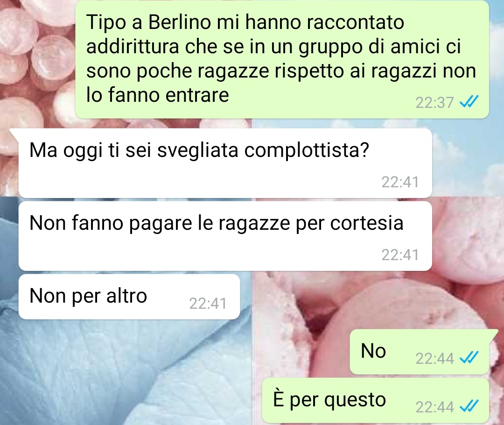The height and width of the screenshot is (425, 504).
Task: Tap the word 'complottista?' in the received message
Action: point(307,150)
